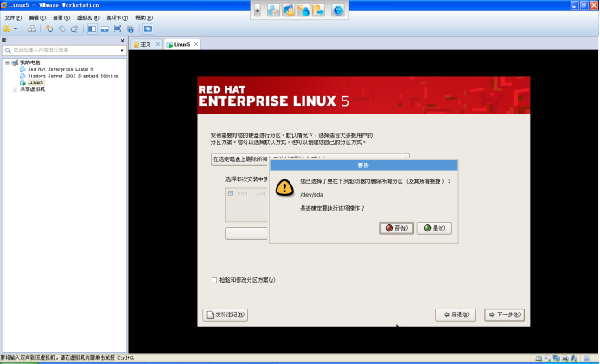
Task: Click the take snapshot toolbar icon
Action: coord(49,29)
